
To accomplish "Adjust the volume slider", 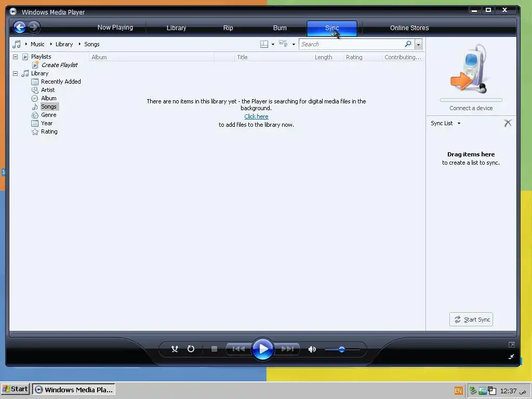I will point(342,349).
